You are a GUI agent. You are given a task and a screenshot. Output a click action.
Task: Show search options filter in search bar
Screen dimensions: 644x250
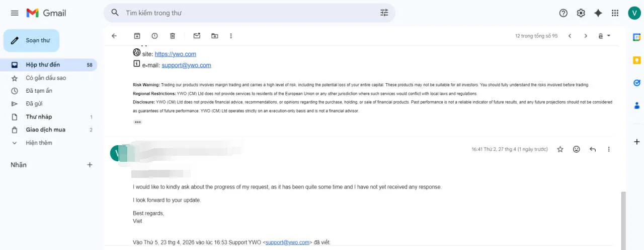click(x=384, y=13)
